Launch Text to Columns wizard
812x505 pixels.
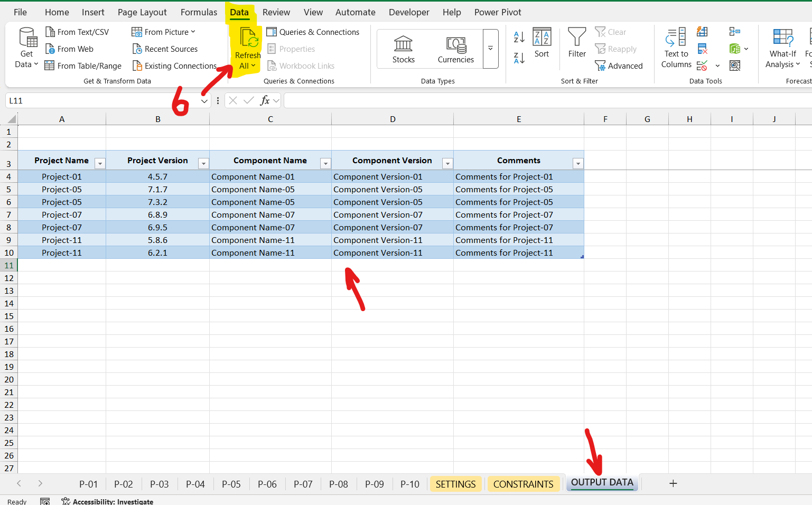click(x=676, y=48)
